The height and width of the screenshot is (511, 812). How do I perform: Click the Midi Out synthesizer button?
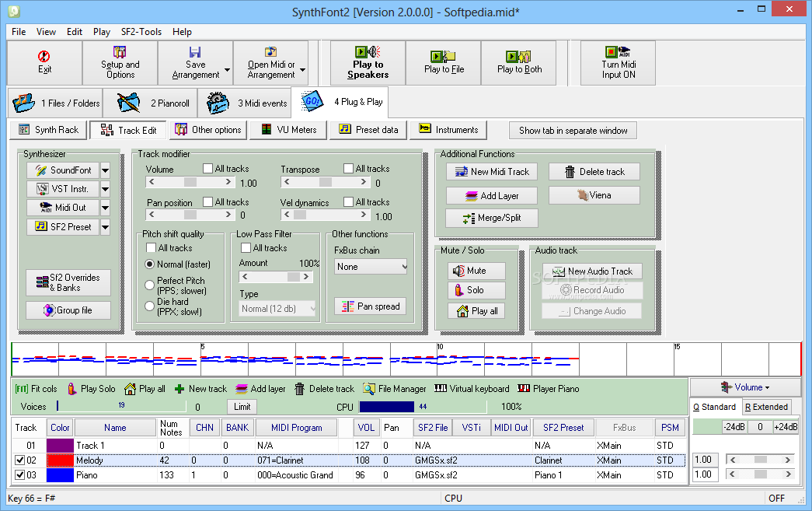tap(63, 208)
